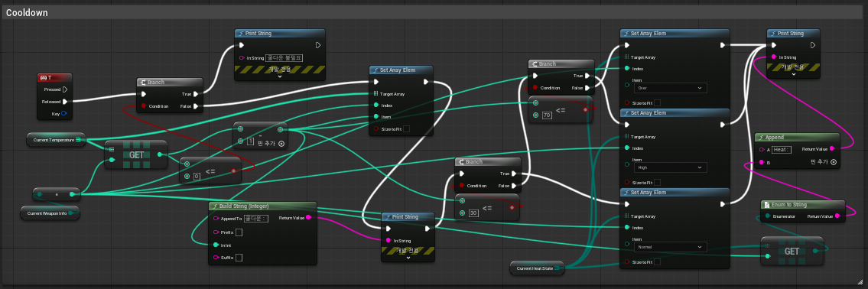Toggle Size to Fit under the Over item
This screenshot has height=289, width=868.
(657, 103)
